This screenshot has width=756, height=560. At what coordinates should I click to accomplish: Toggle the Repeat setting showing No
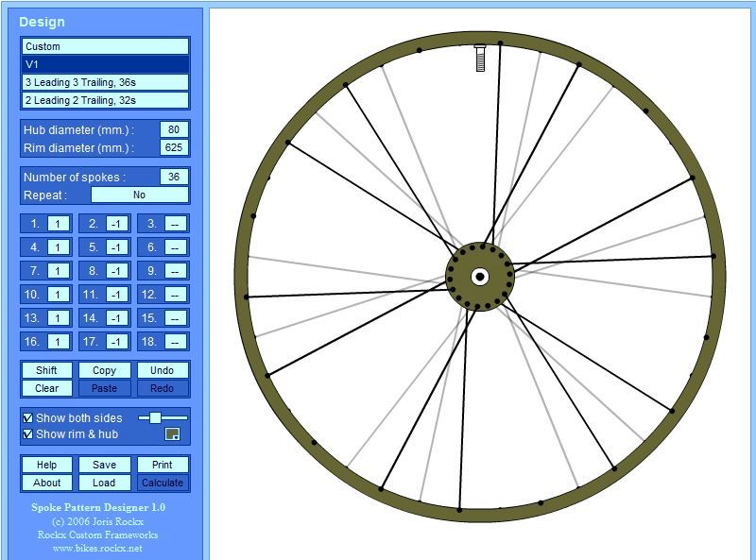click(140, 195)
